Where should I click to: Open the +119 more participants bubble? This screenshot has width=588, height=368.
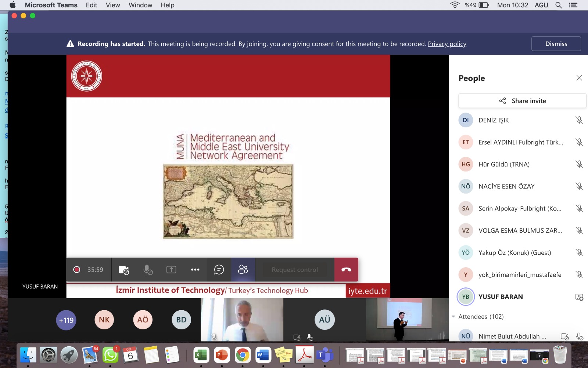pos(66,320)
